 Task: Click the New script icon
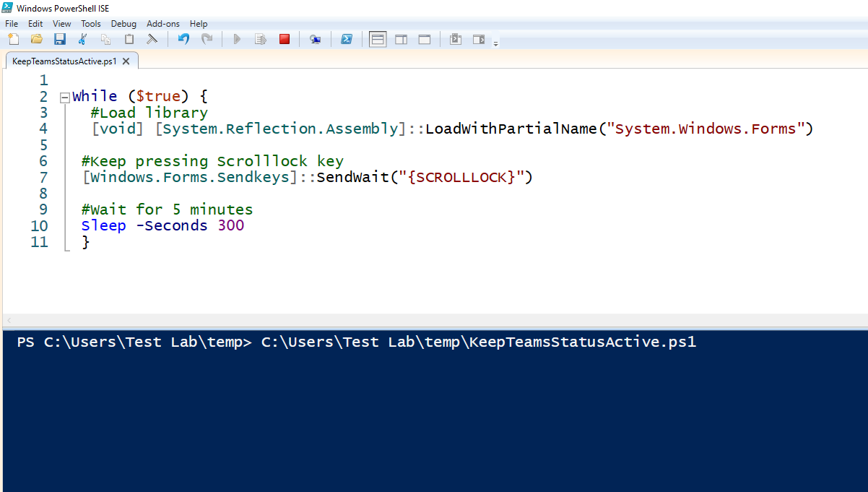(x=14, y=39)
